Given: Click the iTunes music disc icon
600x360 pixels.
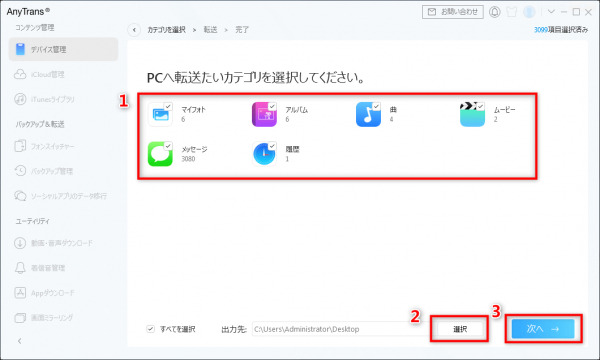Looking at the screenshot, I should 20,99.
